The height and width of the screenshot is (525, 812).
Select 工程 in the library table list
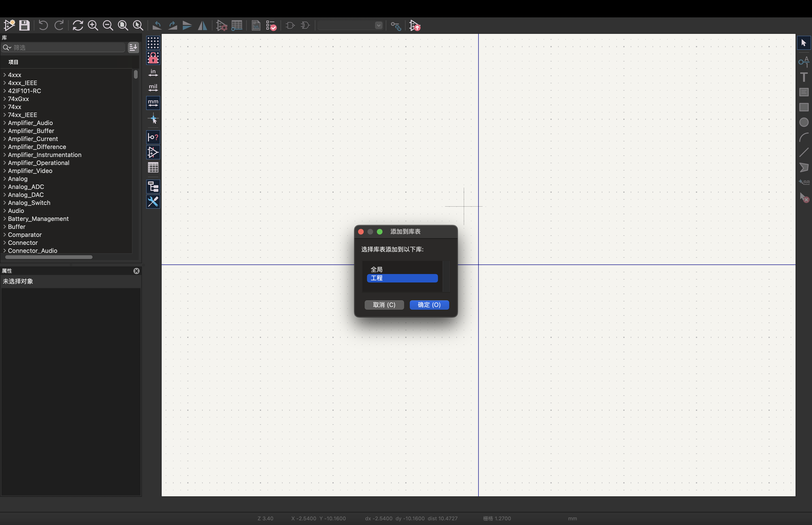click(402, 278)
